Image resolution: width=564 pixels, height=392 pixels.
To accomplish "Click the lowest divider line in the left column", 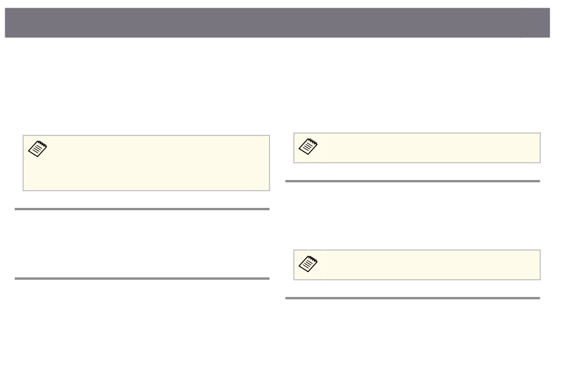I will click(x=142, y=279).
